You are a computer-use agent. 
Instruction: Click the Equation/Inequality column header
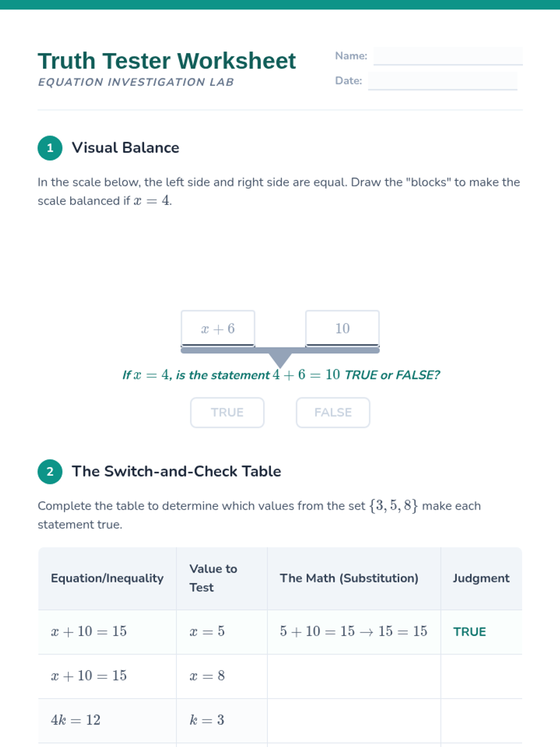click(107, 578)
